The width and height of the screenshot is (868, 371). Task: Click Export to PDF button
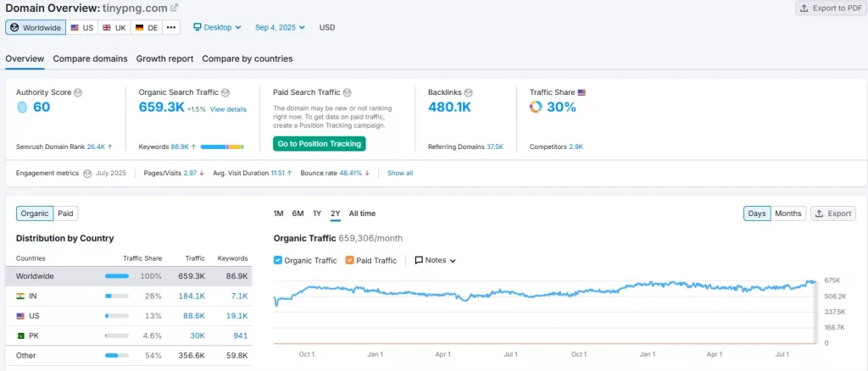pyautogui.click(x=831, y=8)
